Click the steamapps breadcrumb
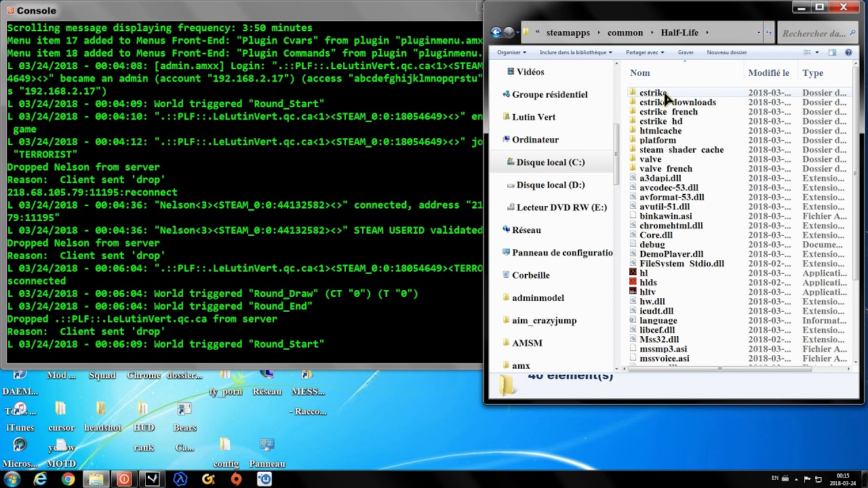The width and height of the screenshot is (868, 488). click(x=568, y=33)
